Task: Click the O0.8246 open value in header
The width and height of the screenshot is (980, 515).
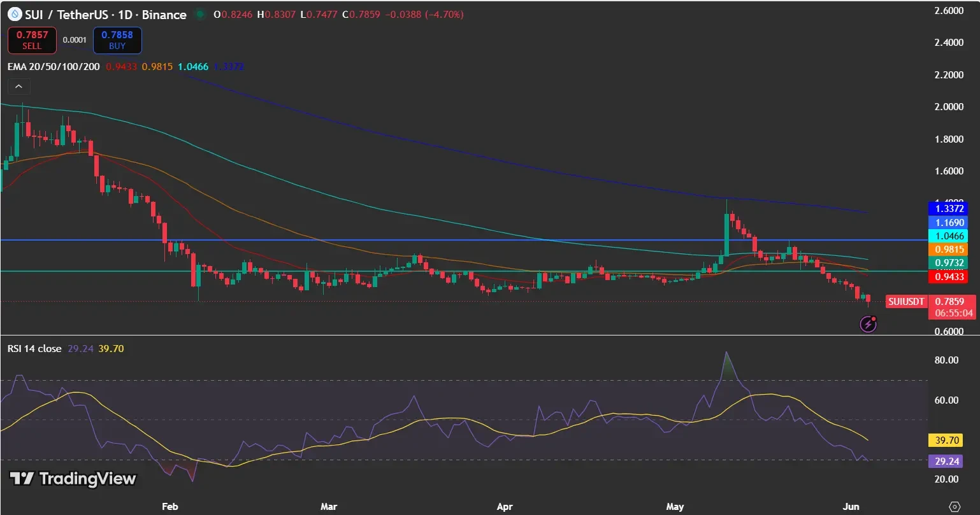Action: (234, 14)
